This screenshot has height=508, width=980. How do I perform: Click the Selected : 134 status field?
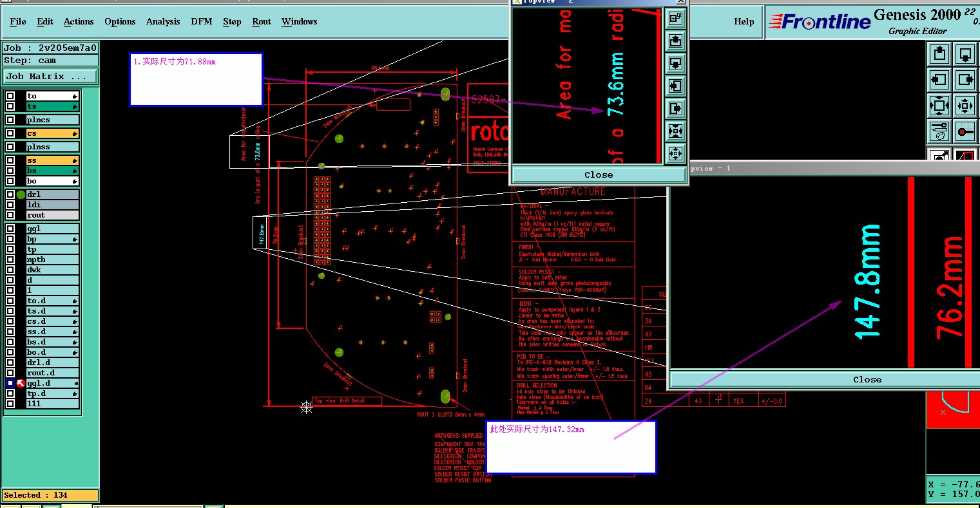[50, 495]
